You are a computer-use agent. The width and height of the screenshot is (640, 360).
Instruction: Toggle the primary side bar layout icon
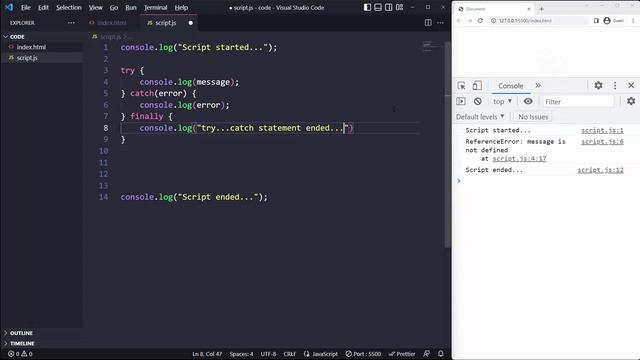coord(367,7)
